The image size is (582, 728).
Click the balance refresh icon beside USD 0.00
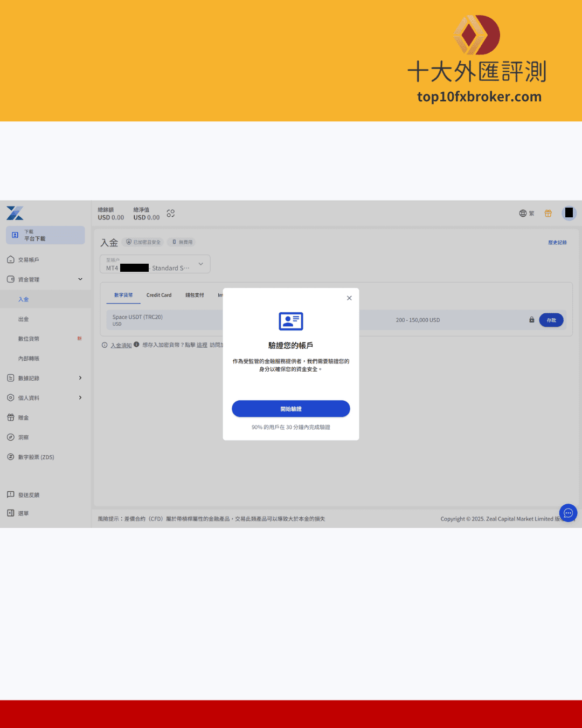coord(171,214)
